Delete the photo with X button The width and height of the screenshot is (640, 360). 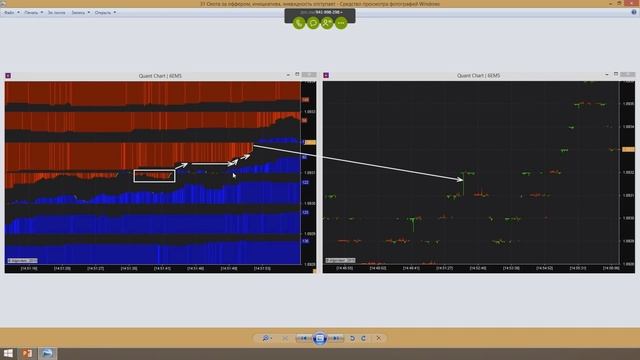[x=379, y=338]
